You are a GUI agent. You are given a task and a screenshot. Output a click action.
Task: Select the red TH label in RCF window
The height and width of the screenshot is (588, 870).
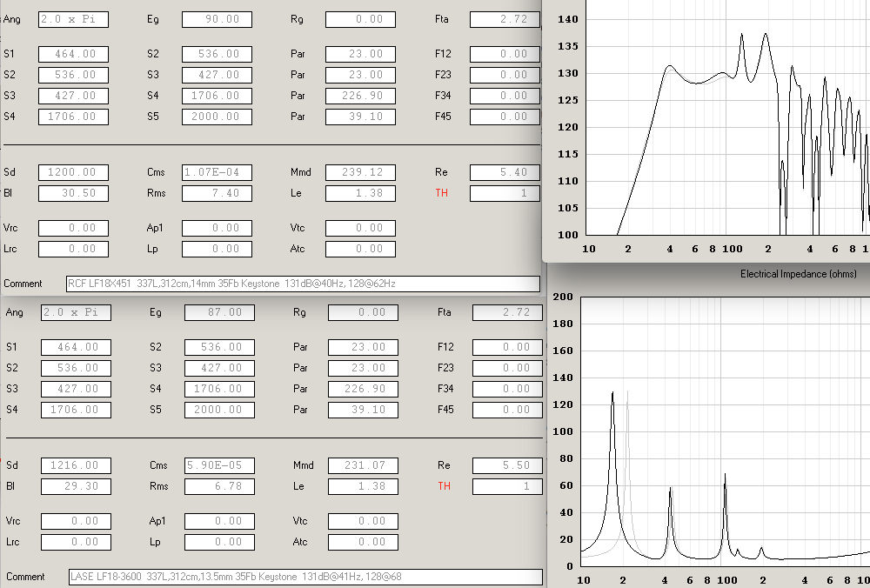click(442, 193)
